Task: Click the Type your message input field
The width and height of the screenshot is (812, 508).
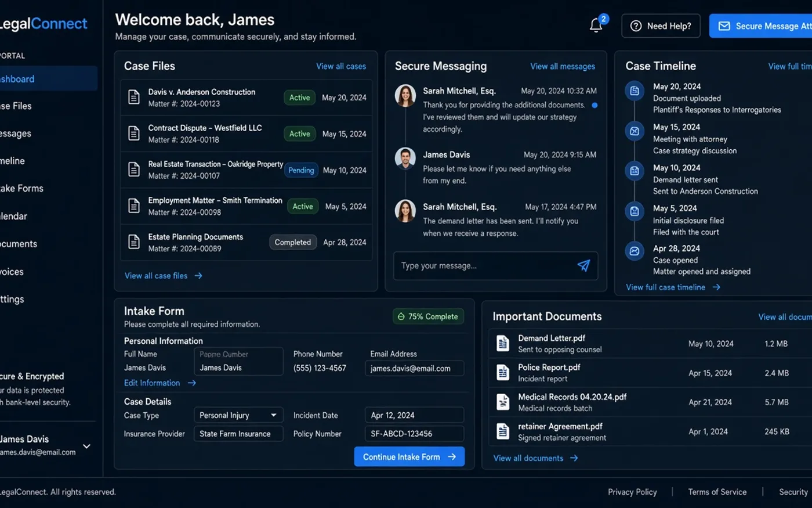Action: 496,266
